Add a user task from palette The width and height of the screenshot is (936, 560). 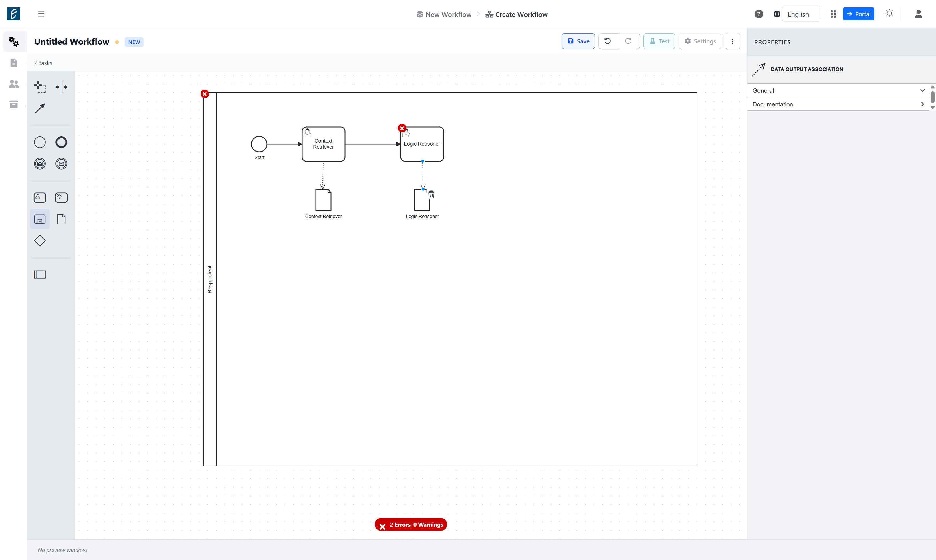tap(40, 198)
